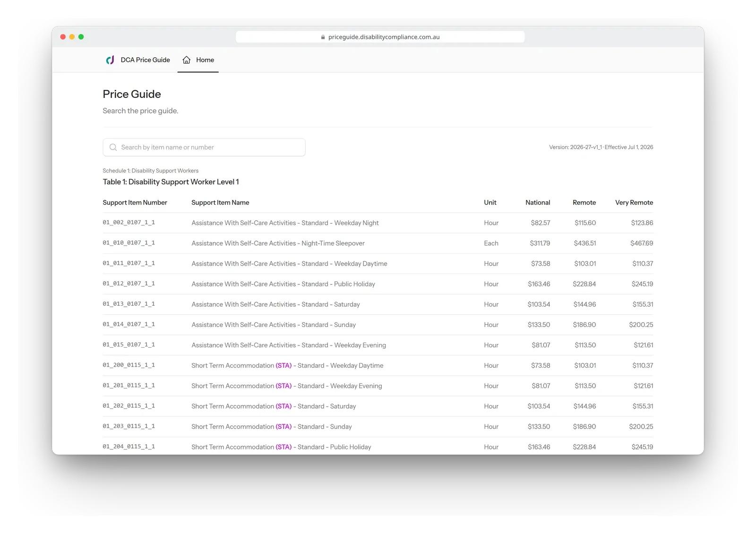Click the DCA Price Guide brand link

[138, 60]
